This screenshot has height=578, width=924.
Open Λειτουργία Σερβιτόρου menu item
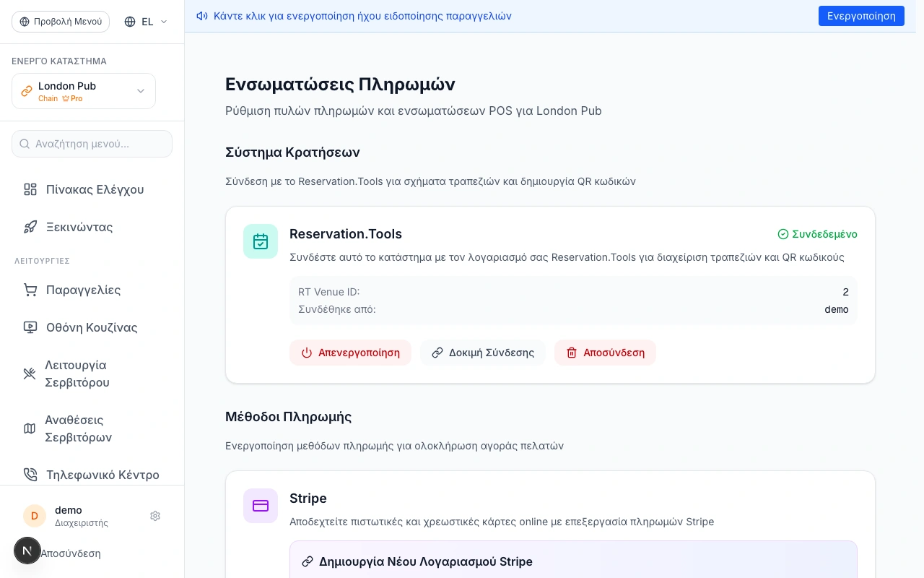(92, 374)
